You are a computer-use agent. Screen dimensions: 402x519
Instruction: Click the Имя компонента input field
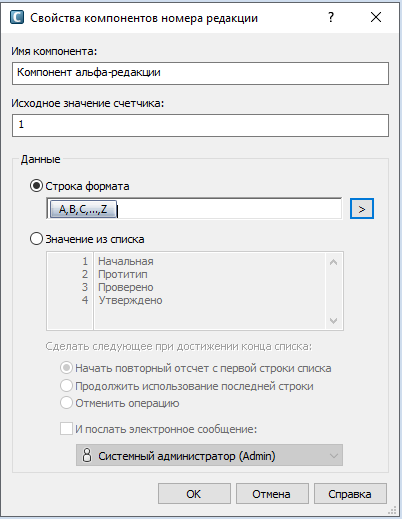pos(200,73)
